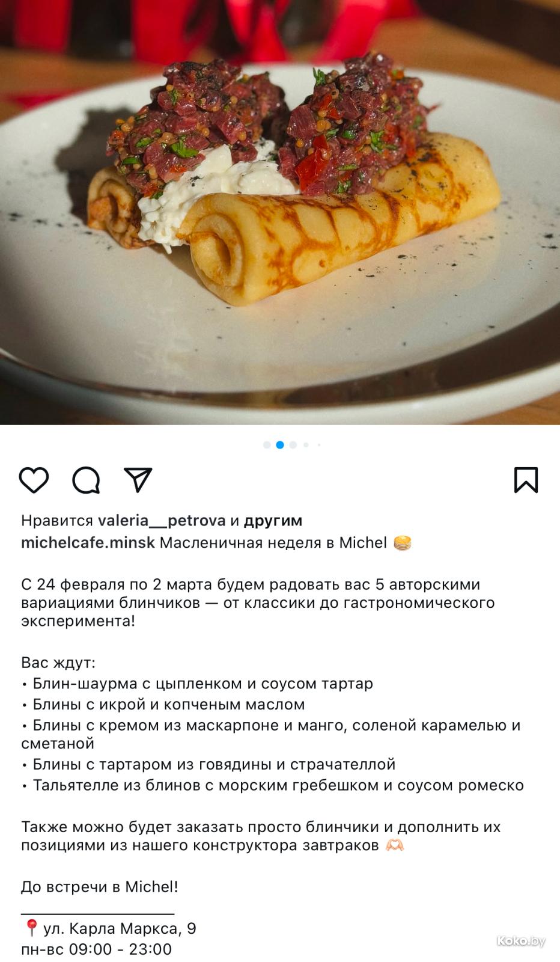The width and height of the screenshot is (560, 962).
Task: Jump to the smallest fifth carousel dot
Action: pos(319,445)
